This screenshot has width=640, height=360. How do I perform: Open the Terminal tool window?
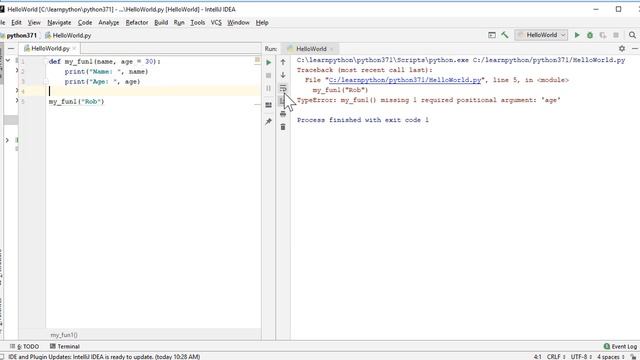click(x=64, y=346)
